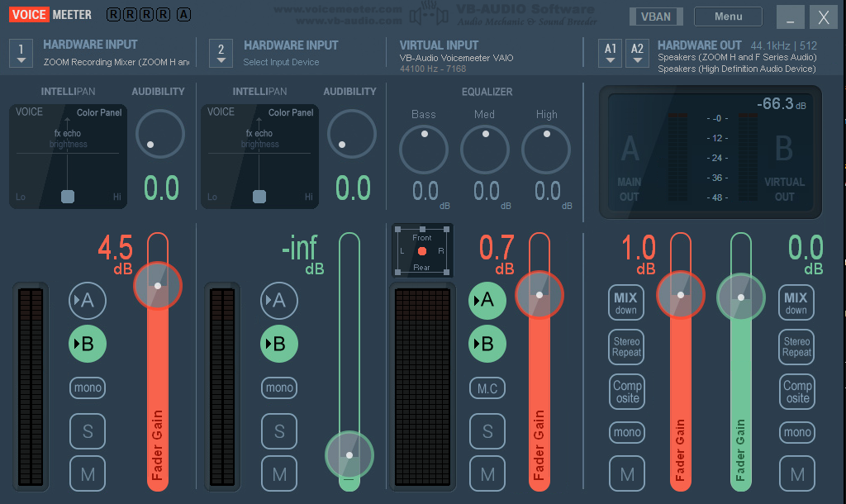Click Intellipan handle for Hardware Input 2
The width and height of the screenshot is (846, 504).
pyautogui.click(x=259, y=197)
